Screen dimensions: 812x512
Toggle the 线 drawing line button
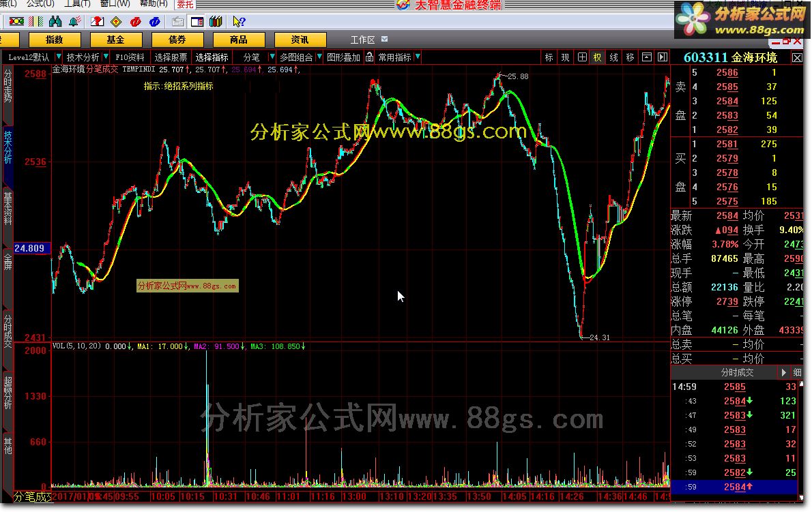(613, 57)
